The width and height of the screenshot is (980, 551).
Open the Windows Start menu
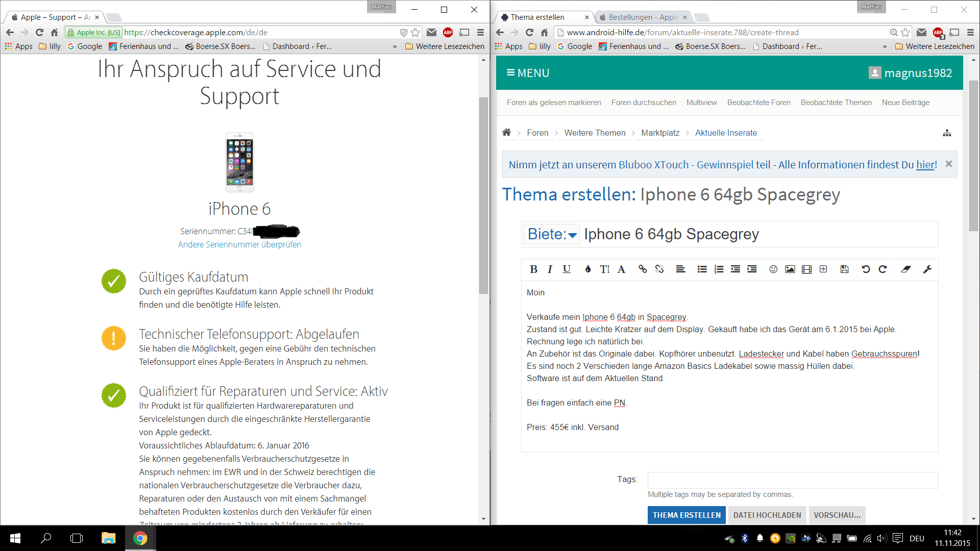pos(15,538)
